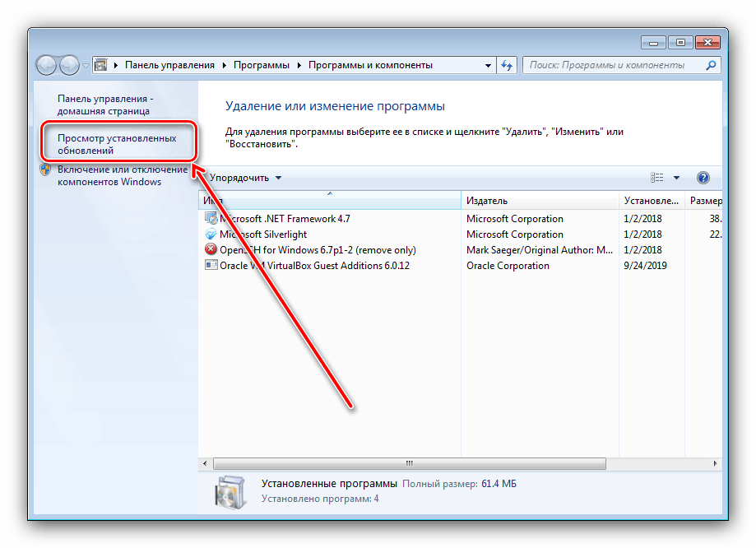Select OpenSSH for Windows 6.7p1-2 entry
756x548 pixels.
[461, 250]
